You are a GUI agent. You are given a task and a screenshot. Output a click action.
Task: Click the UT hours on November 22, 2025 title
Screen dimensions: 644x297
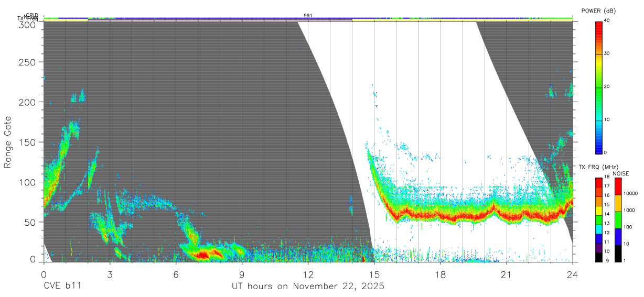[308, 287]
